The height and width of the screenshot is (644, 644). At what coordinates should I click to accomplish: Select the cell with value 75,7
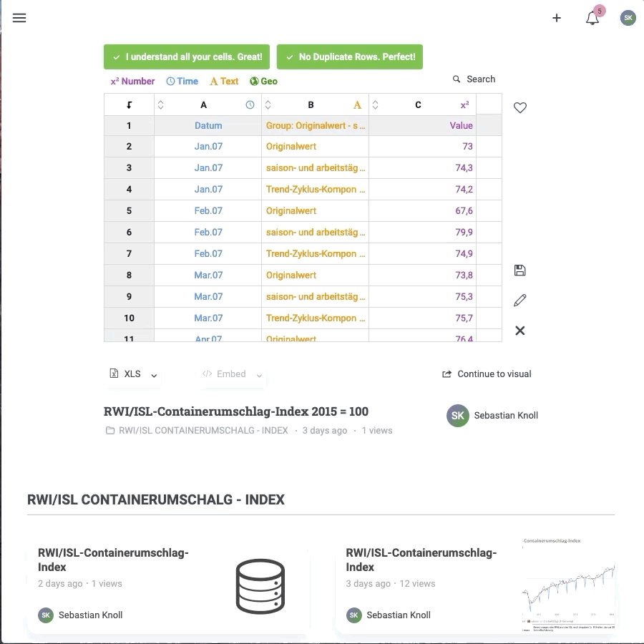coord(422,318)
